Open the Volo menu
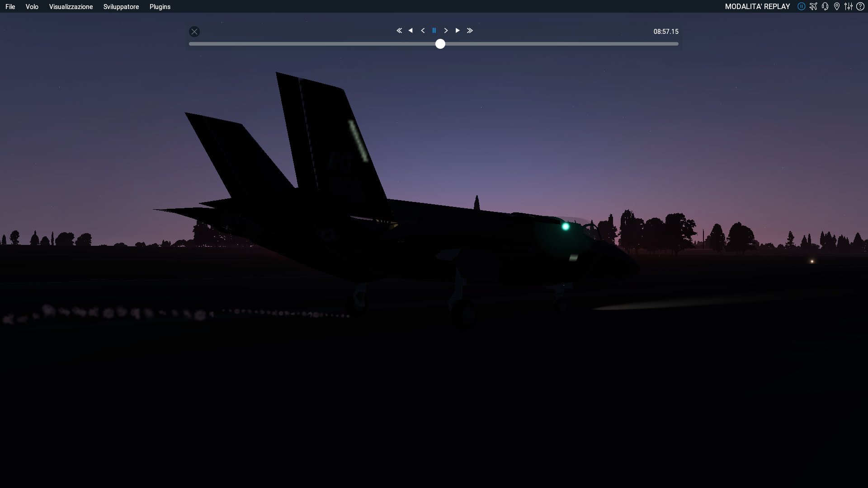The height and width of the screenshot is (488, 868). click(x=32, y=7)
